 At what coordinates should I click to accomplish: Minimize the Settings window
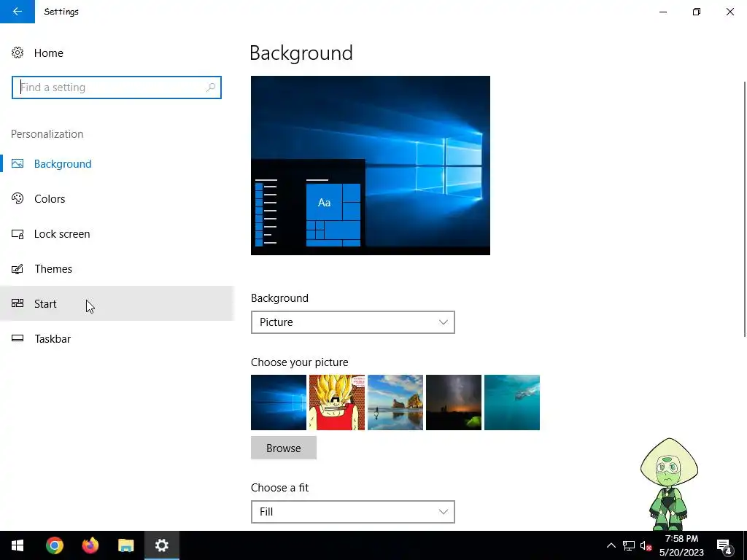tap(663, 12)
